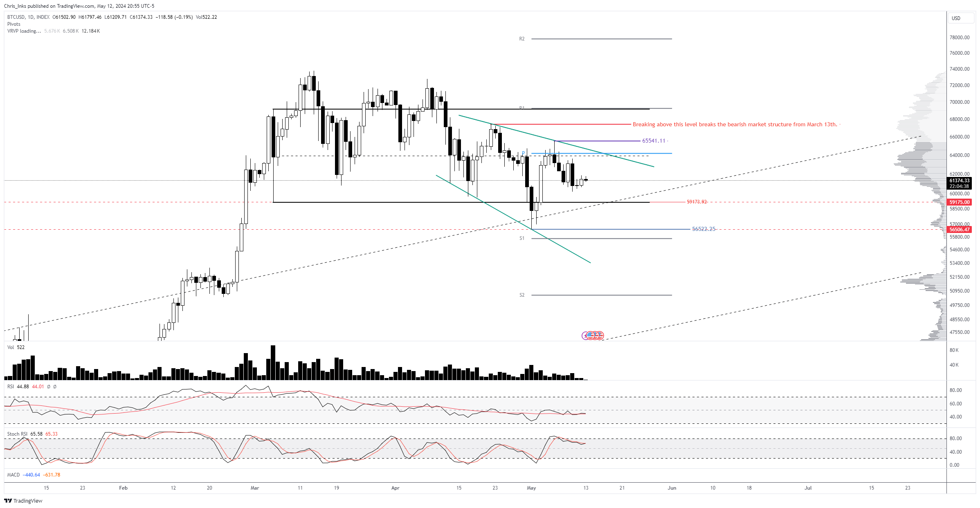Click the blue P pivot label

click(523, 153)
